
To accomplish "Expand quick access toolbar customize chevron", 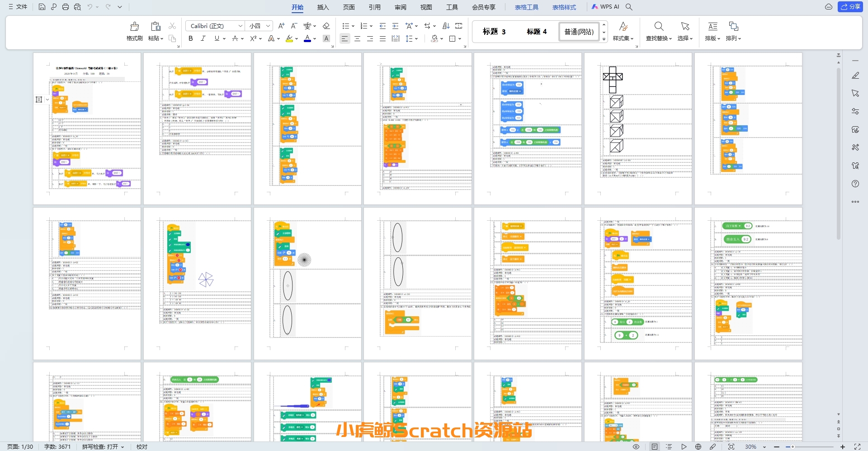I will tap(120, 7).
